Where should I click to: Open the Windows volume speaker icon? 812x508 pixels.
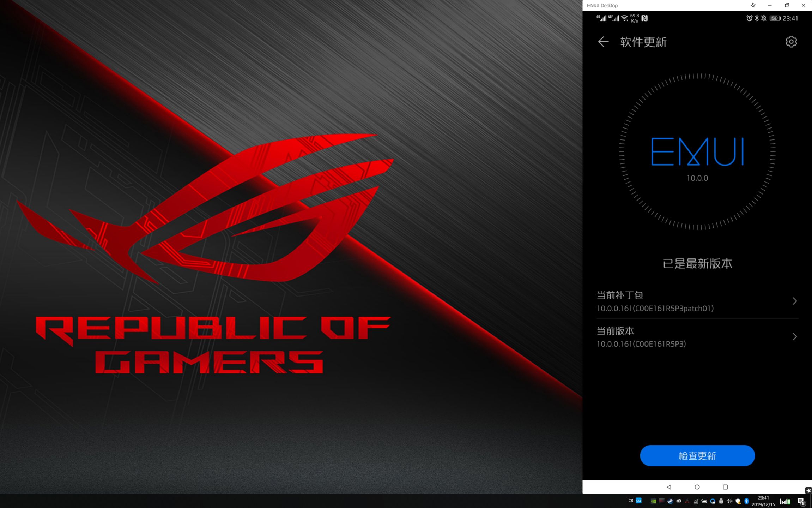point(729,501)
